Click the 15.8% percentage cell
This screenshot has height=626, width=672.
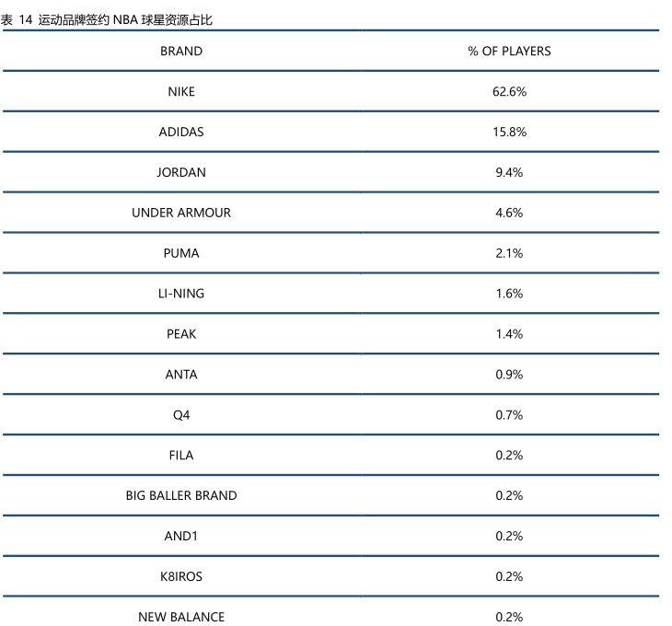(509, 133)
